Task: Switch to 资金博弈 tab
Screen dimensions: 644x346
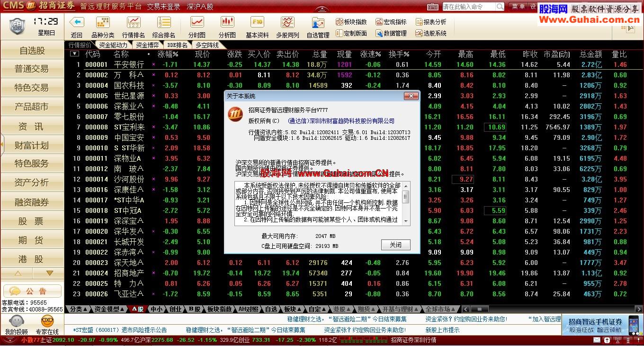Action: (147, 45)
